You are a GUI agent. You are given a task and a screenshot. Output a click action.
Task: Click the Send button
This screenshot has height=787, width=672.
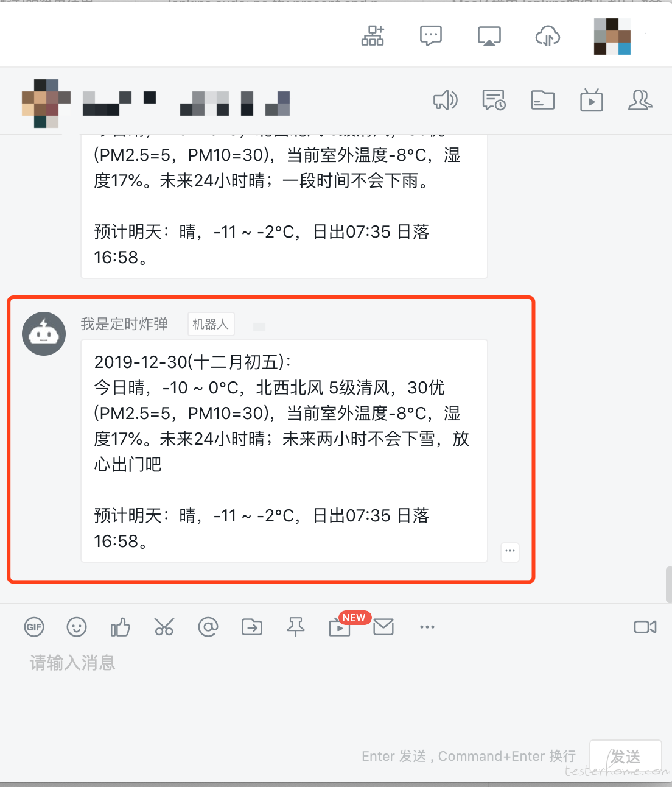tap(626, 757)
